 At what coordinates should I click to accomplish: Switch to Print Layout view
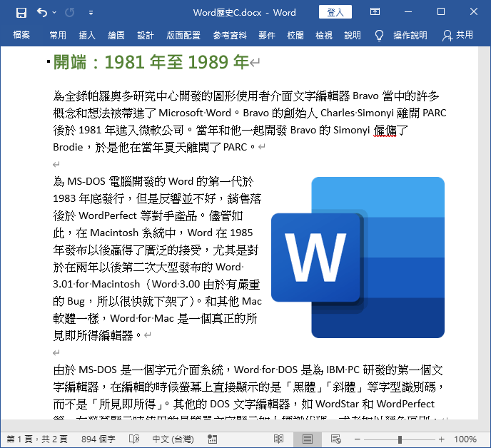[307, 439]
